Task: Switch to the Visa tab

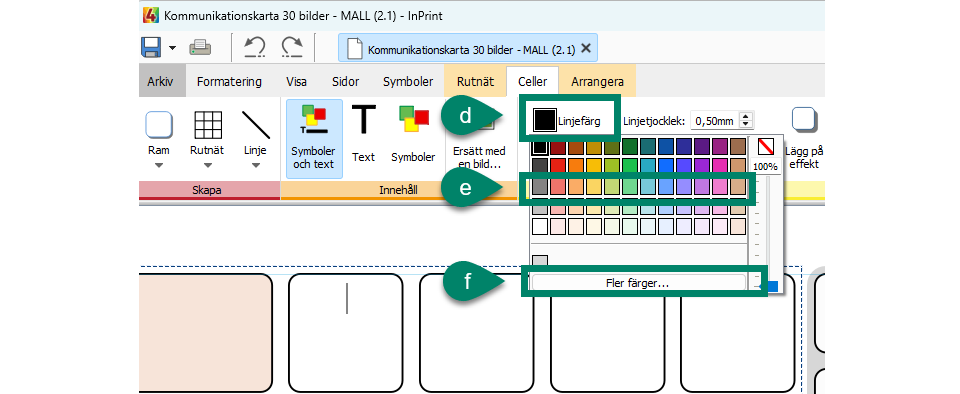Action: [x=296, y=81]
